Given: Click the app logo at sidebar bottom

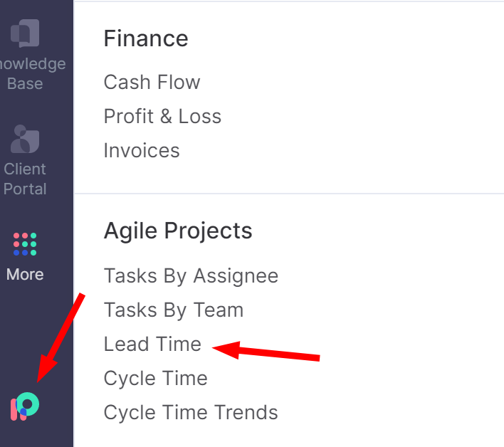Looking at the screenshot, I should click(x=25, y=406).
